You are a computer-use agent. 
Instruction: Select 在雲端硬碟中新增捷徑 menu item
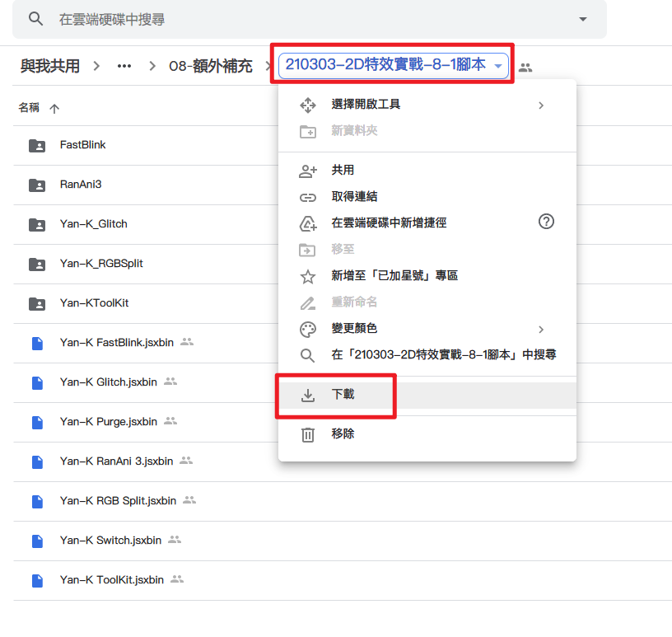click(389, 222)
